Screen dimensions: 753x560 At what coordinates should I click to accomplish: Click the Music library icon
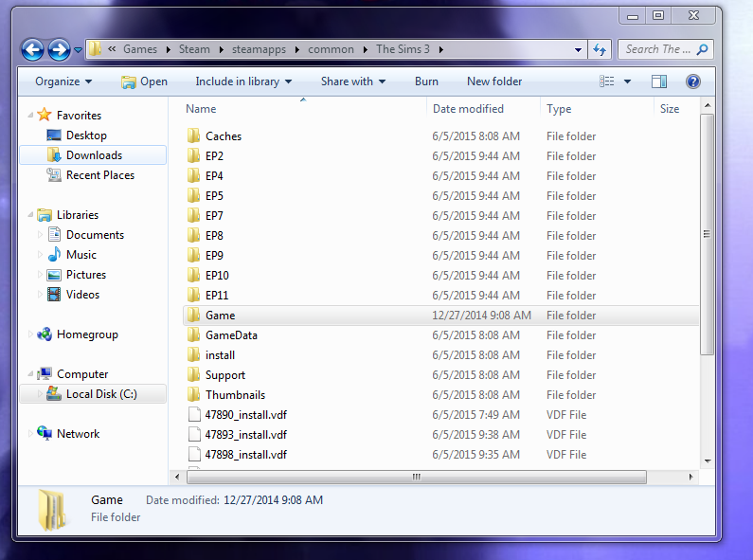[54, 254]
